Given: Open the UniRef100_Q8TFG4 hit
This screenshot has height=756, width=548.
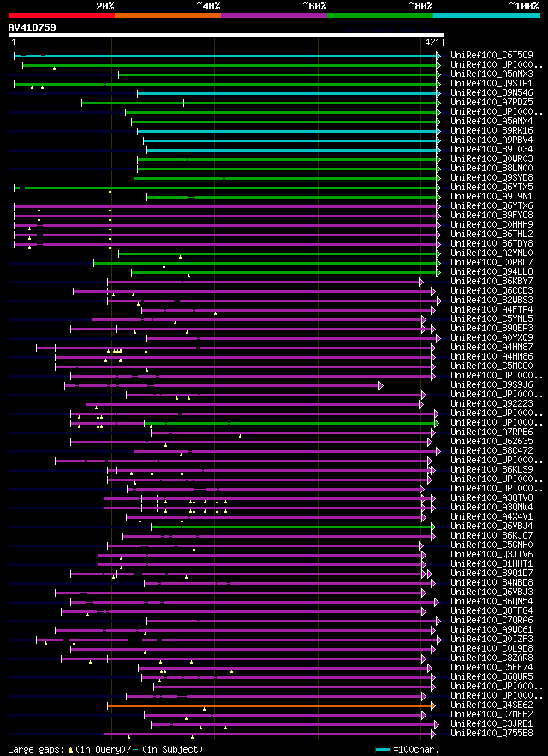Looking at the screenshot, I should click(492, 611).
